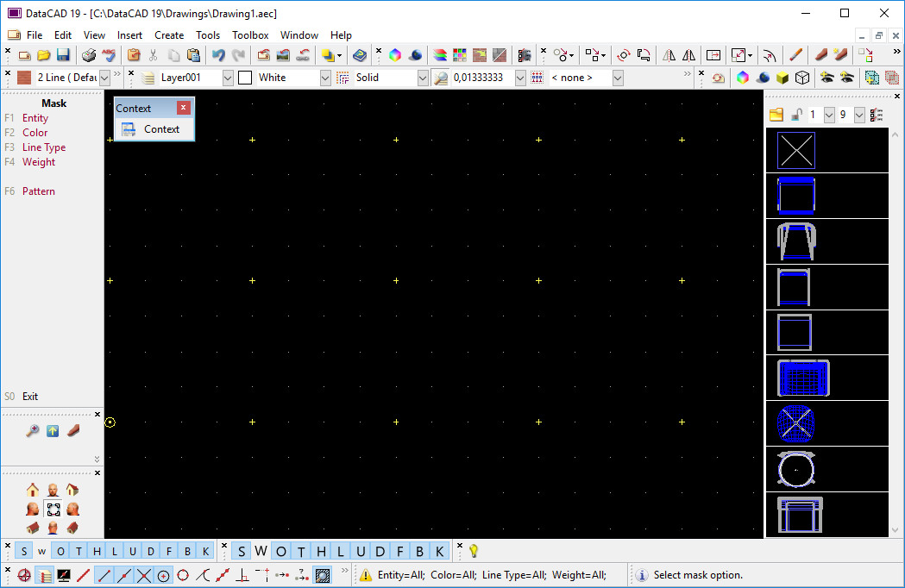905x588 pixels.
Task: Click the Extents view icon in navigation pad
Action: (53, 509)
